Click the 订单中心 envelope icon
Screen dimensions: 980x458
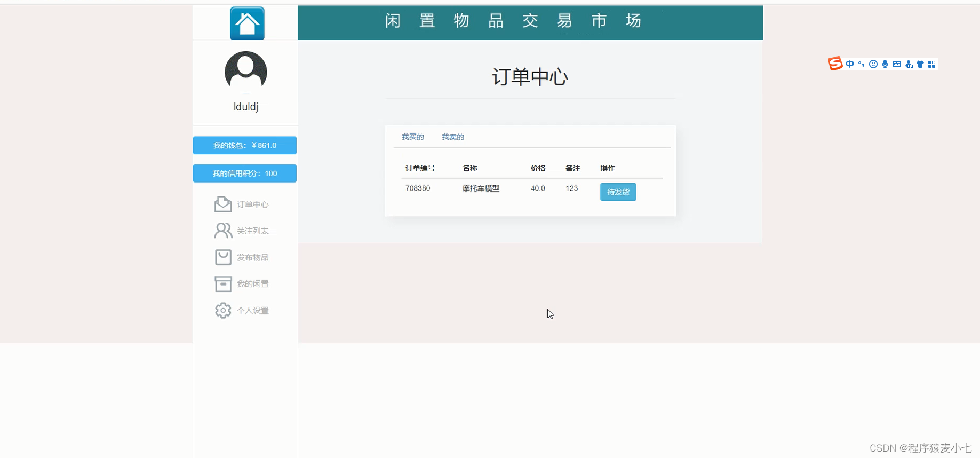223,204
